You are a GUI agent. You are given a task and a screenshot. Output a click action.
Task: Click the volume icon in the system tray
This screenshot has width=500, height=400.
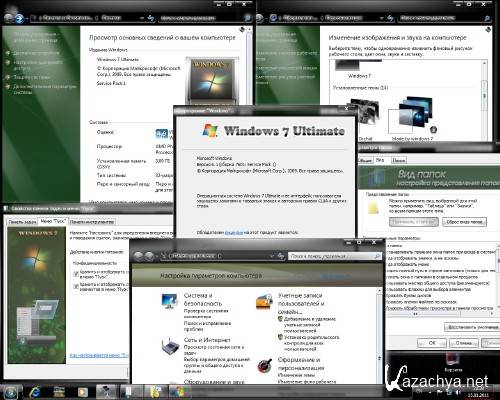pos(458,392)
